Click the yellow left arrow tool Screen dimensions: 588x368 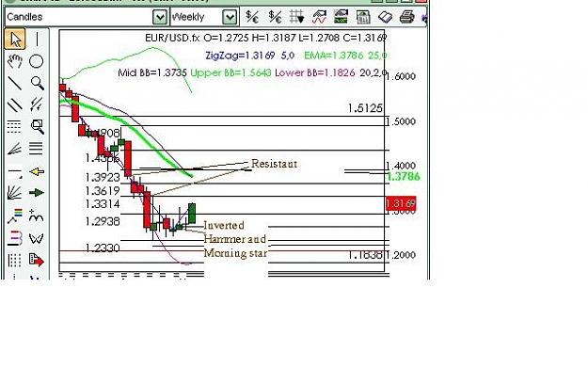(37, 172)
